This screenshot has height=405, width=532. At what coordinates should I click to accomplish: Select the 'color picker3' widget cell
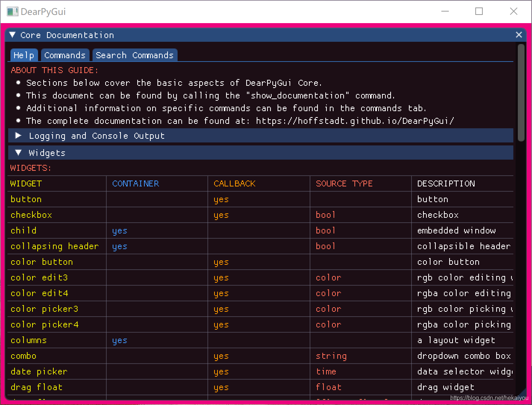coord(44,309)
